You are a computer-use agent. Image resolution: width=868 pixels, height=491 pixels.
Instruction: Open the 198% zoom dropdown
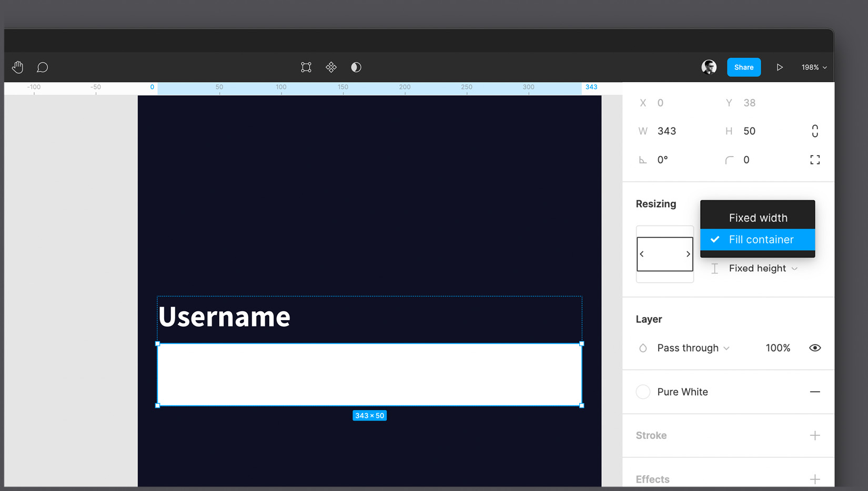814,67
